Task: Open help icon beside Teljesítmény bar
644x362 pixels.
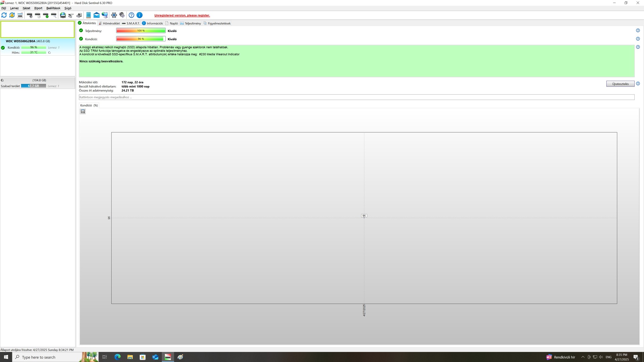Action: pos(638,31)
